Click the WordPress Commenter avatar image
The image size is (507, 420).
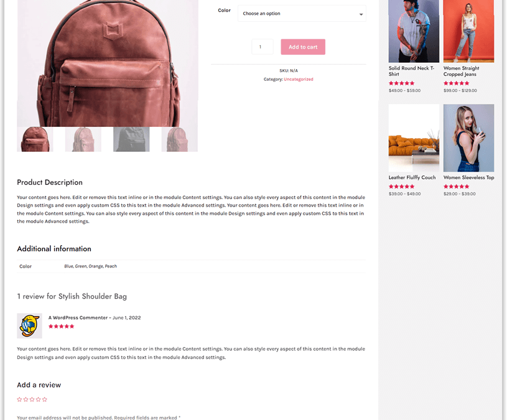click(x=29, y=325)
